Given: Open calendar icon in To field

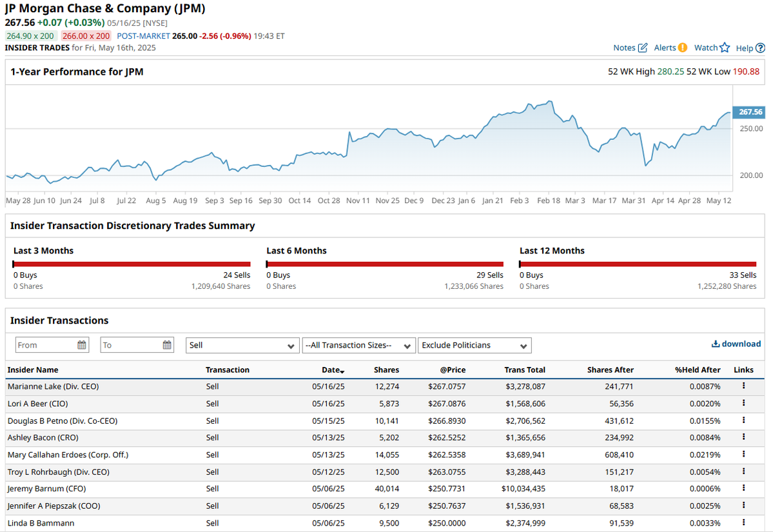Looking at the screenshot, I should coord(167,345).
